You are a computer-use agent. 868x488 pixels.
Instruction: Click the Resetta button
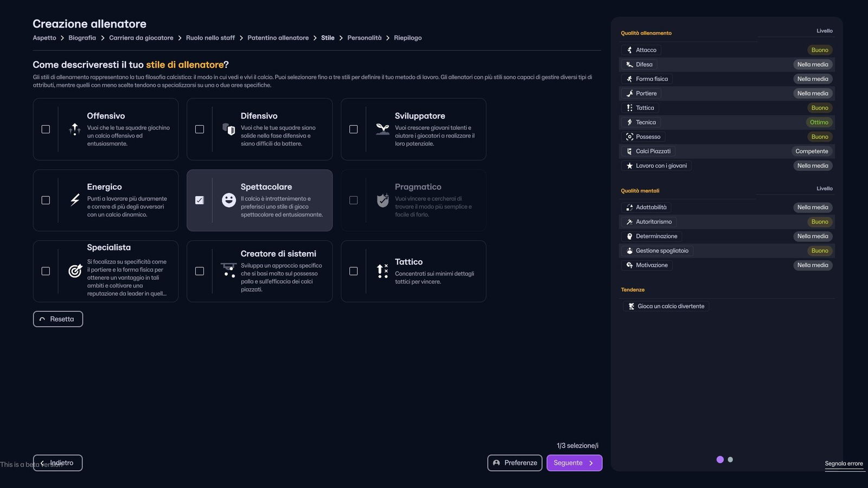(x=58, y=319)
